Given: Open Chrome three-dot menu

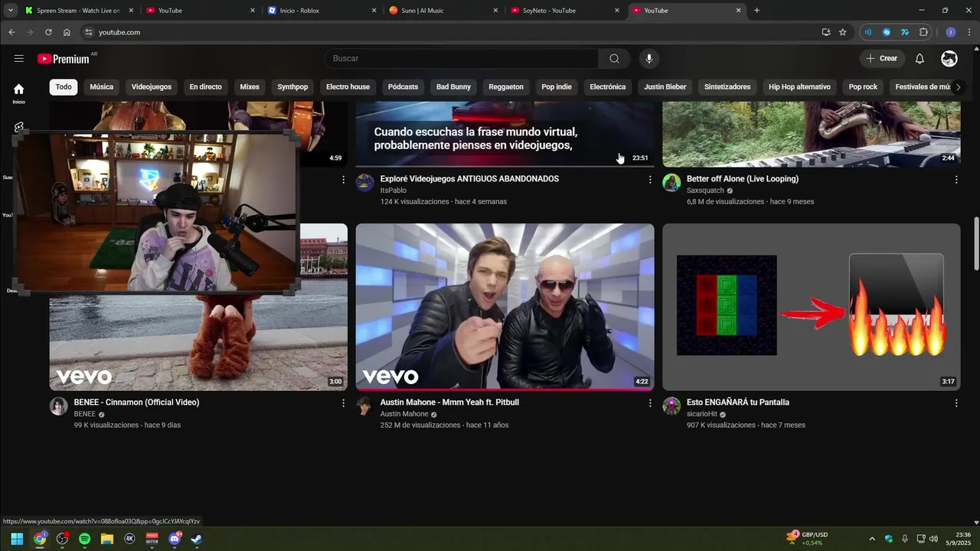Looking at the screenshot, I should pos(969,32).
